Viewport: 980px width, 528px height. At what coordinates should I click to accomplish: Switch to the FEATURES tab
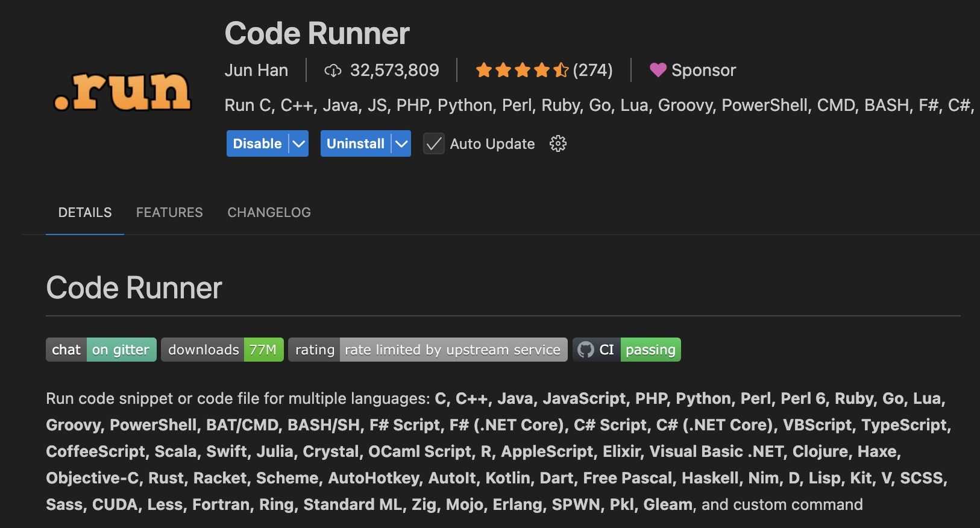click(x=169, y=212)
